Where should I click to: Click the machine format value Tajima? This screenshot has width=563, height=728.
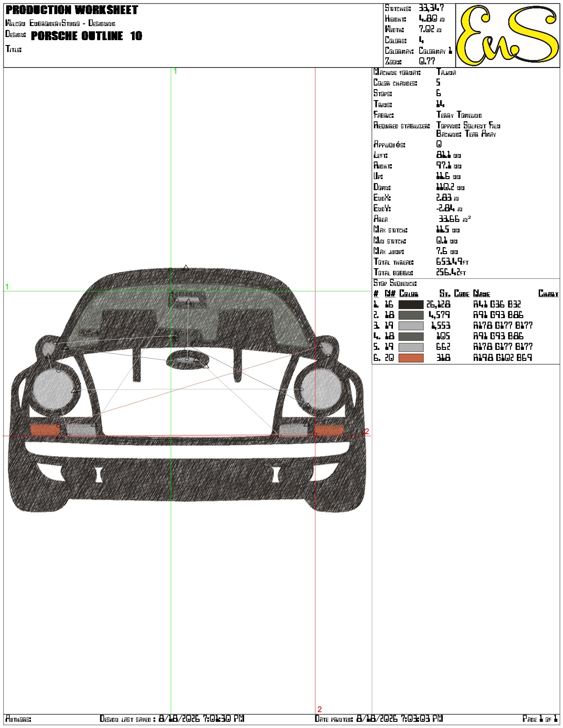(446, 72)
